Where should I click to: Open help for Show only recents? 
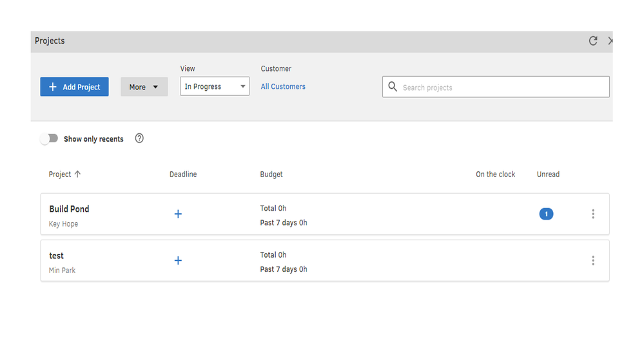(x=139, y=138)
